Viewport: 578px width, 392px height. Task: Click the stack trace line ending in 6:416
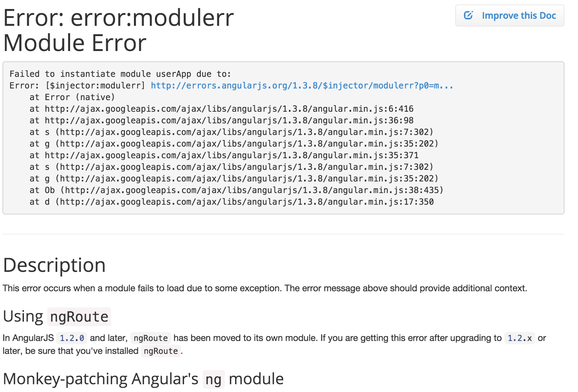pyautogui.click(x=221, y=109)
